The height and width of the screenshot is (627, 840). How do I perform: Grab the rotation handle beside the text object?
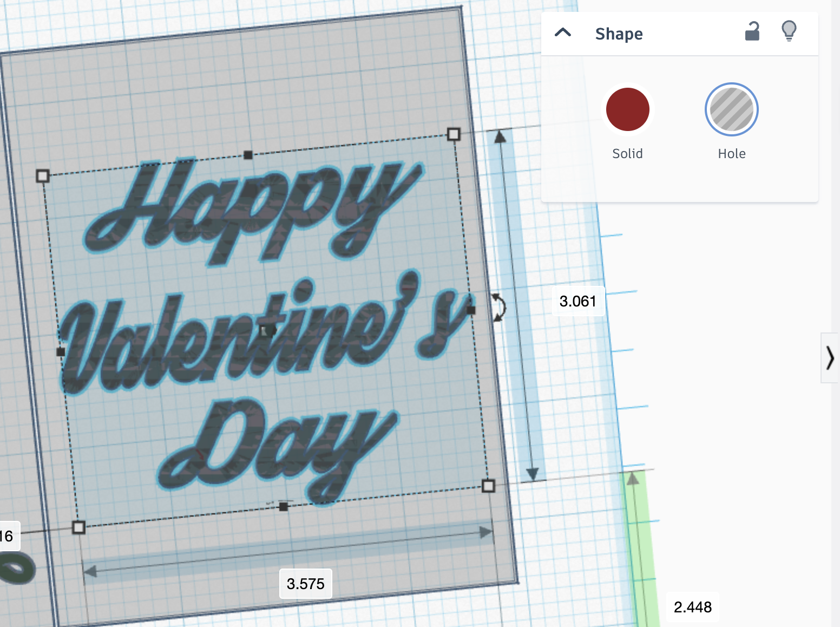[x=497, y=309]
